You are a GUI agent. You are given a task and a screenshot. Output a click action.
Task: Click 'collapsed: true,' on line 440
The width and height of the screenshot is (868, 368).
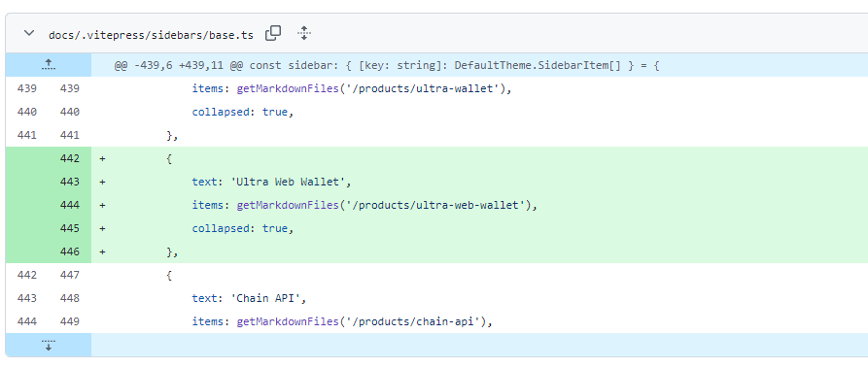click(x=242, y=112)
